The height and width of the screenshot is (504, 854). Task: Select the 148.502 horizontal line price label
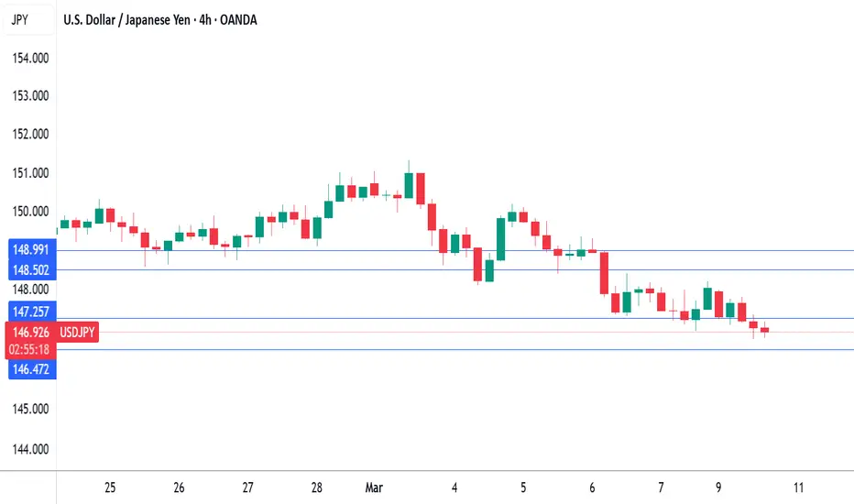click(x=32, y=270)
